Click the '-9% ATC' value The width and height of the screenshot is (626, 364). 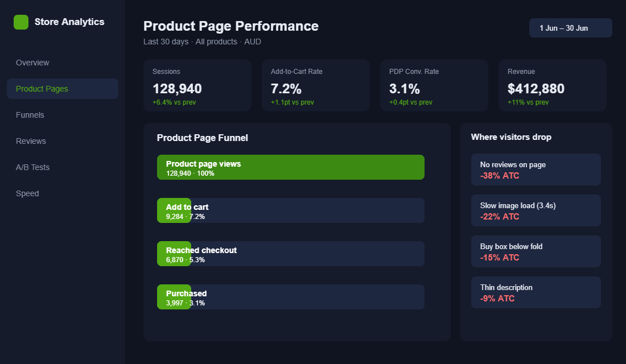click(497, 299)
